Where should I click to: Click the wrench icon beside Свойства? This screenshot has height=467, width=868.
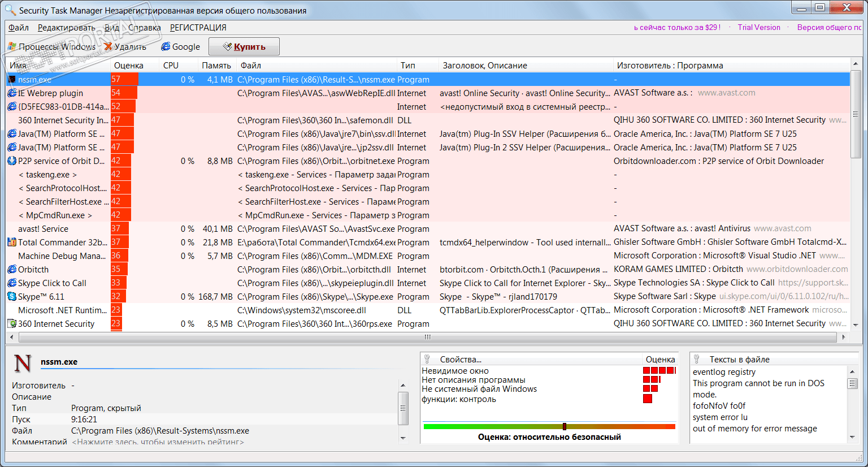click(x=428, y=360)
